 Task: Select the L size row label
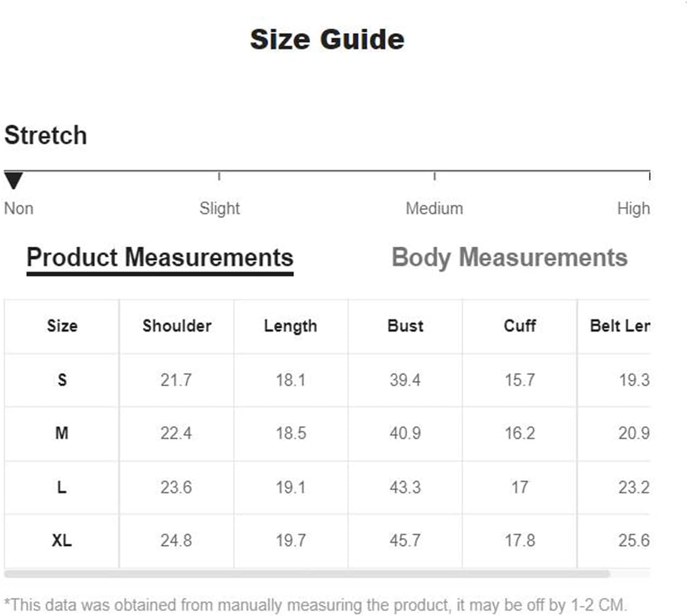pyautogui.click(x=62, y=487)
